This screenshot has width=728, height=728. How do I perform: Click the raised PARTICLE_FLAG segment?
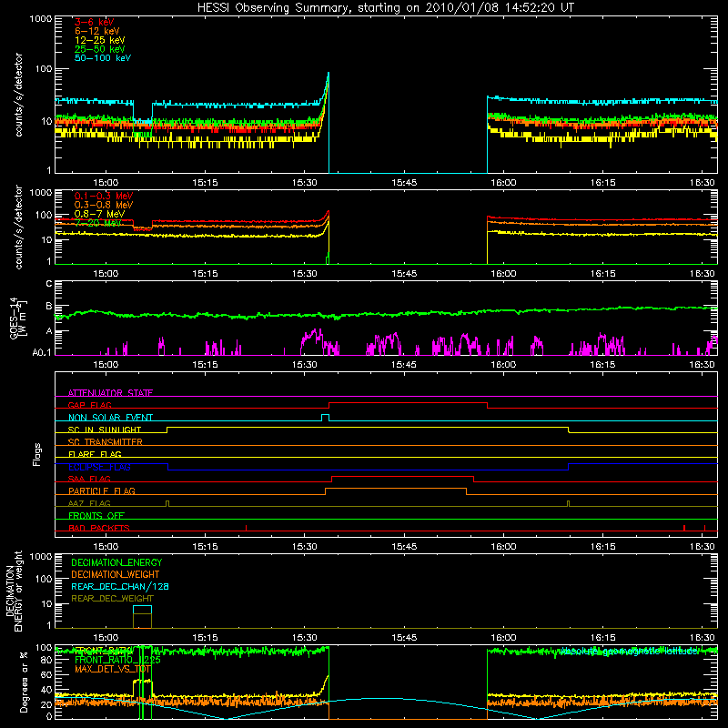pos(396,489)
